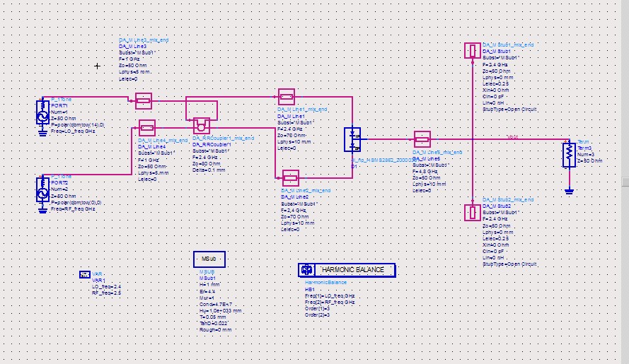The image size is (629, 364).
Task: Click StubType=Open Circuit under MStub1
Action: (509, 110)
